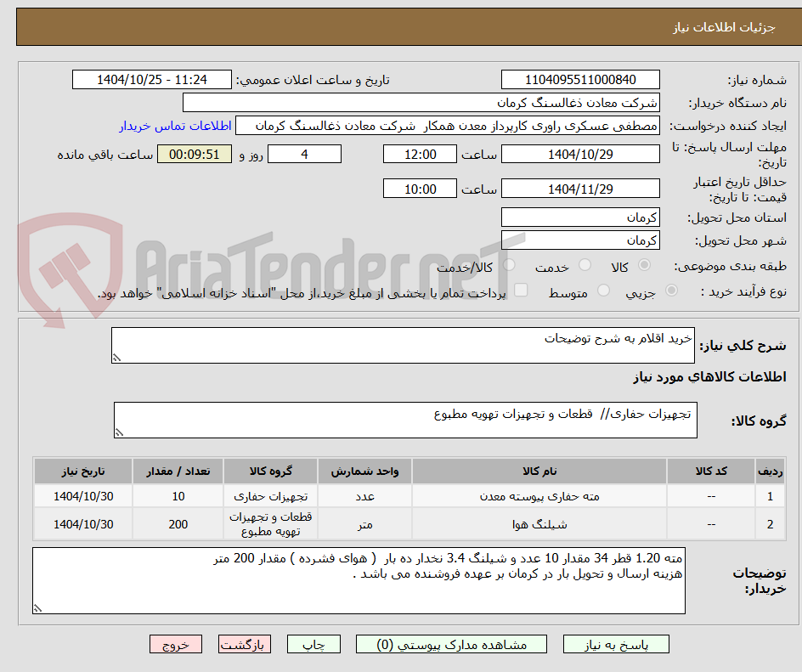Click the شهر محل تحویل field
The image size is (802, 672).
(x=580, y=240)
